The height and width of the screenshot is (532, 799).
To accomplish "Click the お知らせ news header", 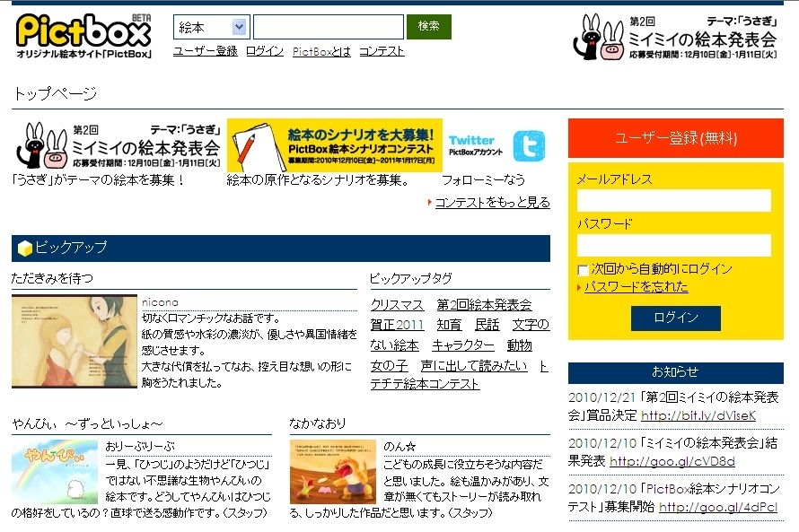I will click(x=676, y=372).
